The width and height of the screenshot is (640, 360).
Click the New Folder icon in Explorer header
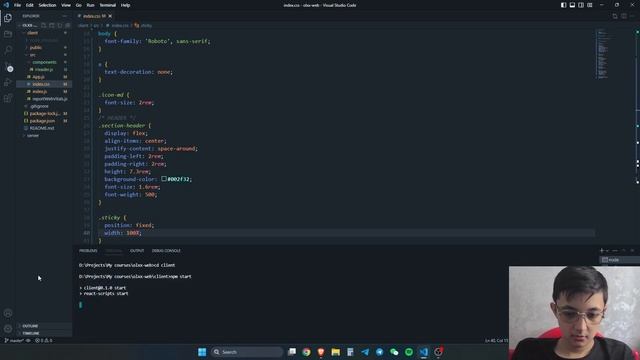click(52, 25)
